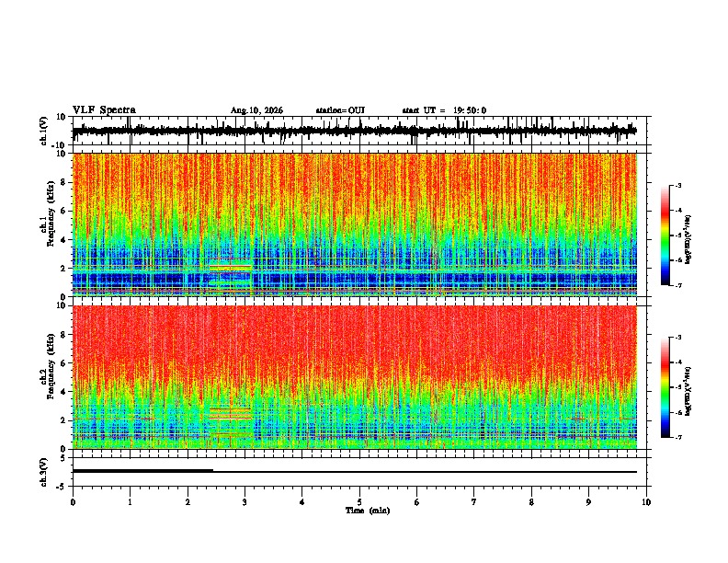Click the "-5" label on ch.2 colorbar
The width and height of the screenshot is (728, 563).
677,387
